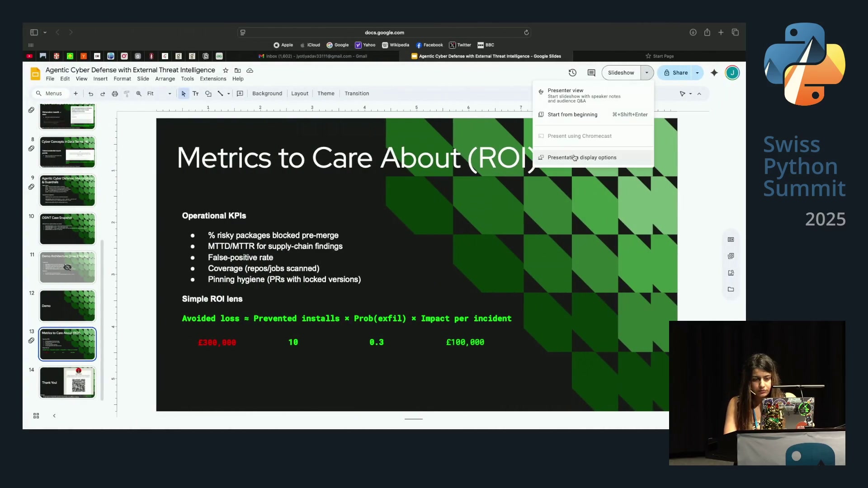
Task: Open the line tool dropdown arrow
Action: click(x=229, y=94)
